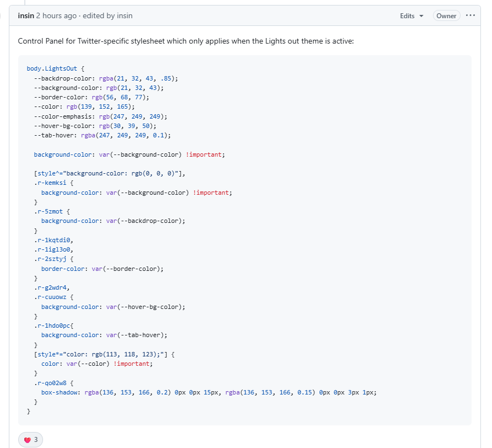Image resolution: width=492 pixels, height=448 pixels.
Task: Click the 'border-color: var(--border-color);' line
Action: [103, 269]
